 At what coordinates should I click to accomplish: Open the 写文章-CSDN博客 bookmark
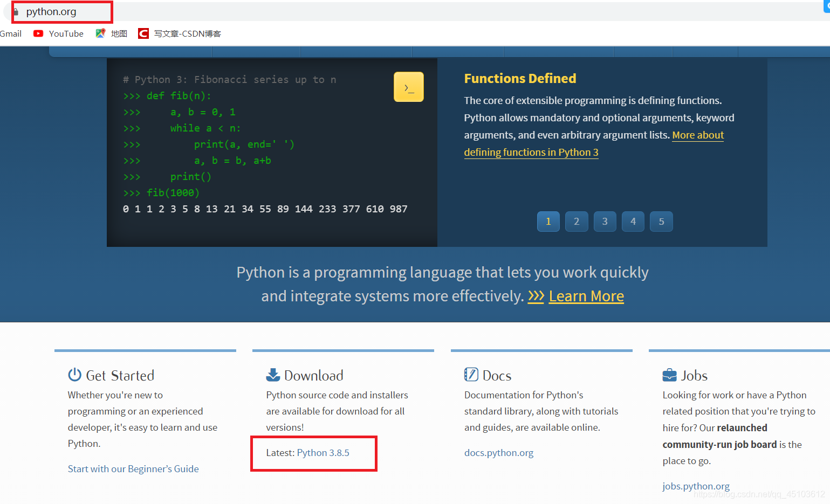188,33
